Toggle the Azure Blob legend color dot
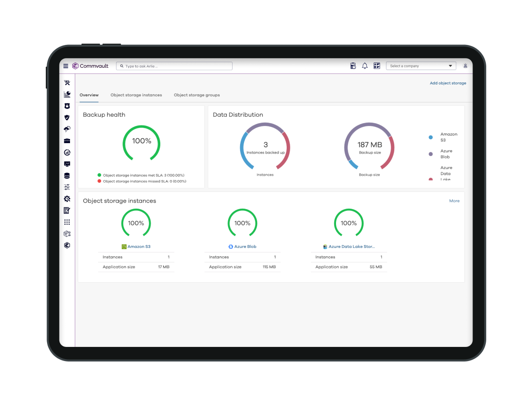The height and width of the screenshot is (409, 532). (431, 154)
